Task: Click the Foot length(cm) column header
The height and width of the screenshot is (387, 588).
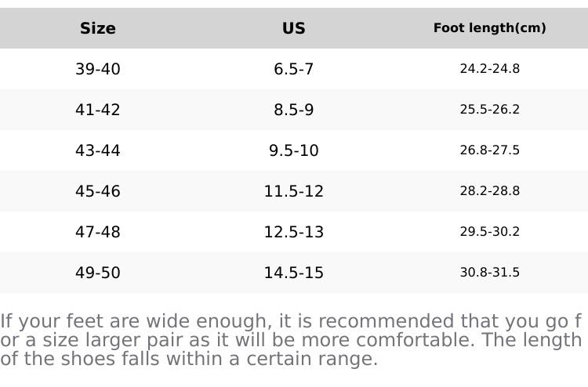Action: (489, 28)
